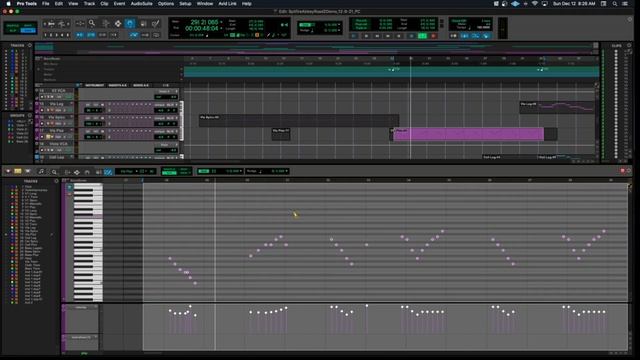Open the File menu
Screen dimensions: 640x360
pyautogui.click(x=46, y=4)
